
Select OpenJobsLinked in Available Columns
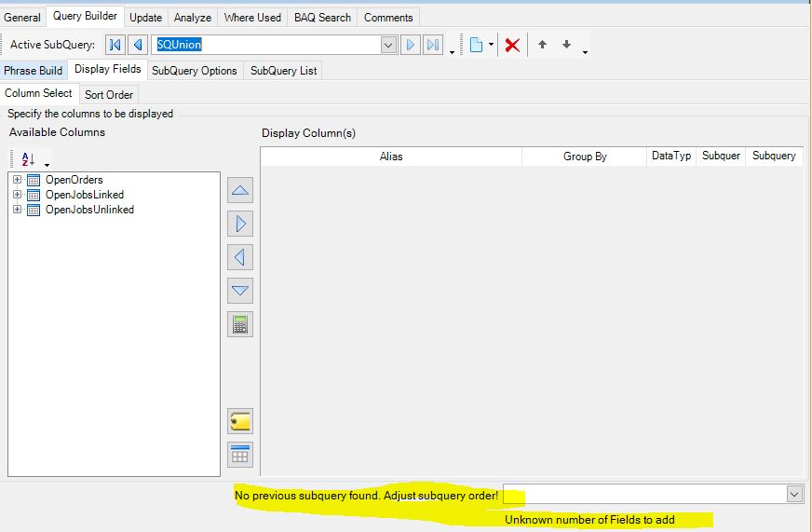(85, 195)
